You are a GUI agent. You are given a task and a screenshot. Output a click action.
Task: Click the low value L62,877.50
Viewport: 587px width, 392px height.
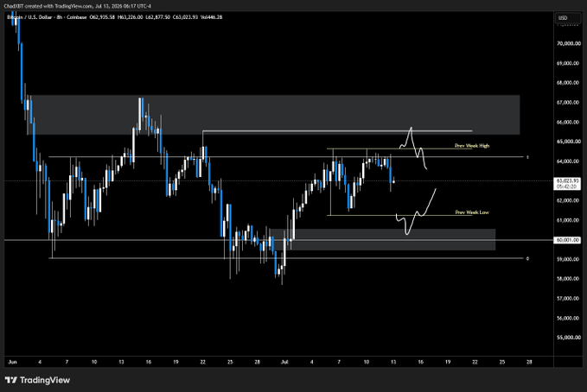(158, 17)
